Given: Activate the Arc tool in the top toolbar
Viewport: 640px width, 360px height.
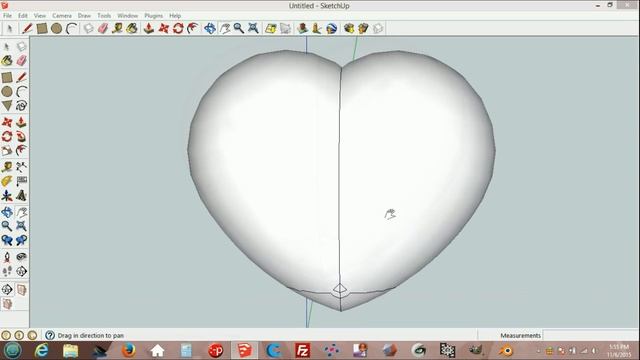Looking at the screenshot, I should (71, 28).
